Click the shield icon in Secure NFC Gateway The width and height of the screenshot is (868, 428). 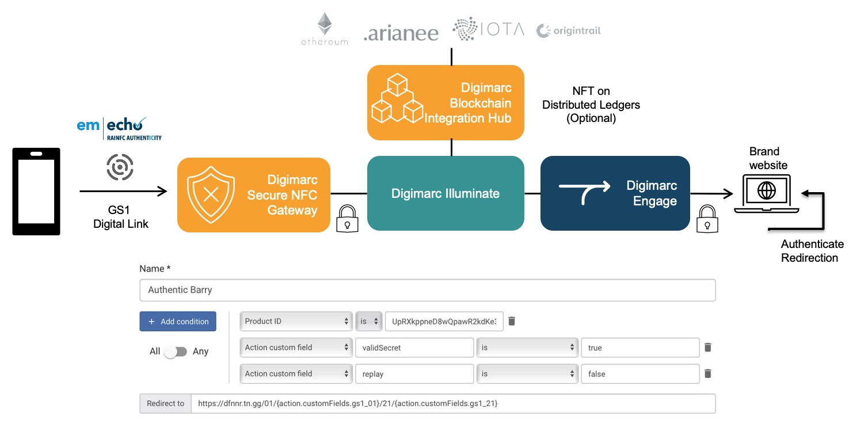211,195
